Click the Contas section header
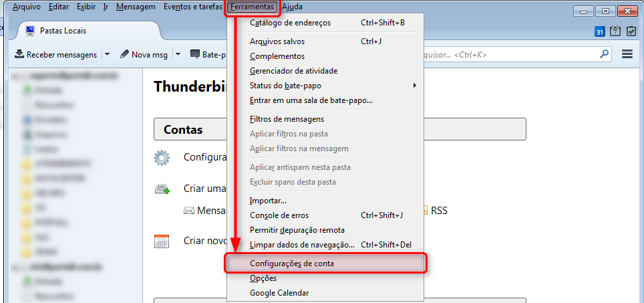This screenshot has height=303, width=644. (x=339, y=130)
